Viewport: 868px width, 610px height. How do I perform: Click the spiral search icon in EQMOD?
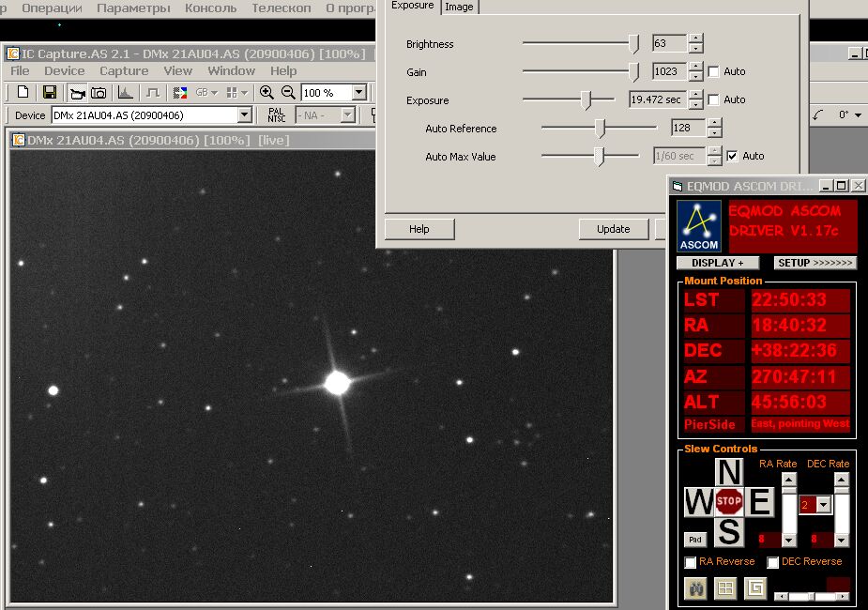pyautogui.click(x=755, y=588)
